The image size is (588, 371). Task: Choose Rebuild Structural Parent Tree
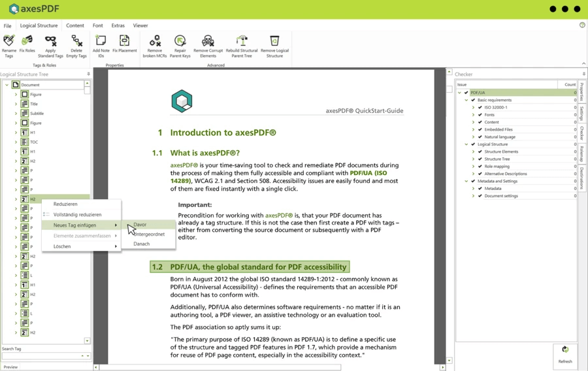242,46
